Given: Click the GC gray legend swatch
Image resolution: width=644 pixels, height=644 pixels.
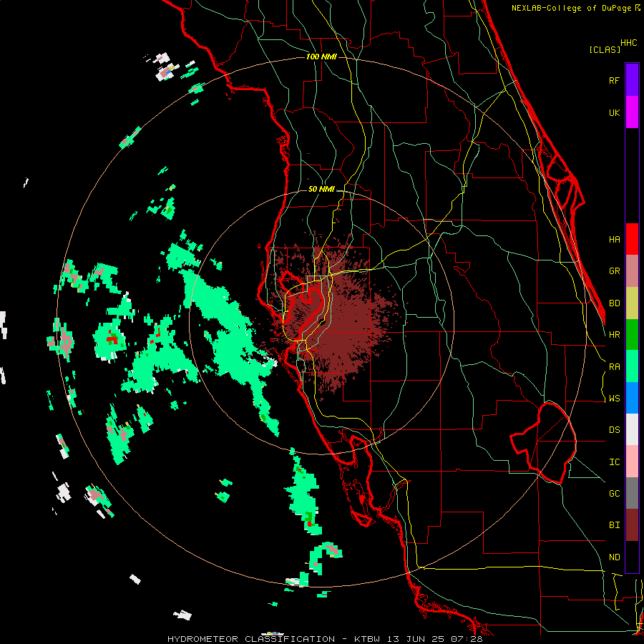Looking at the screenshot, I should pyautogui.click(x=632, y=493).
